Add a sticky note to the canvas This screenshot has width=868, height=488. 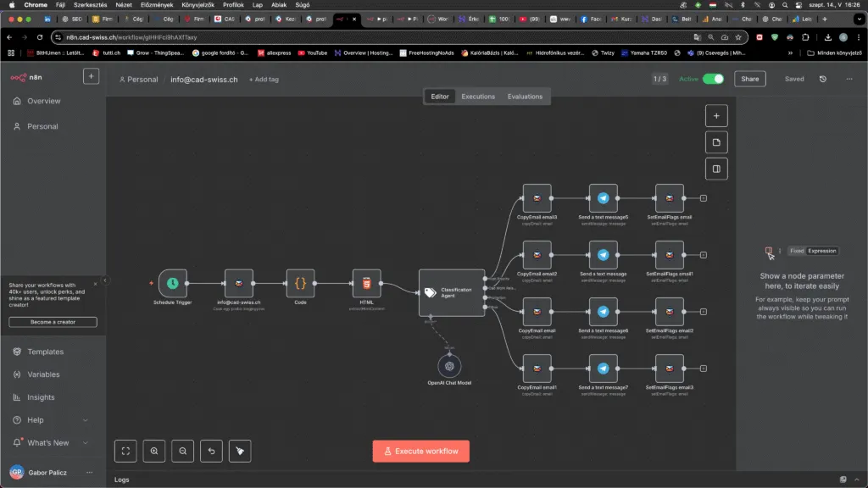tap(716, 142)
